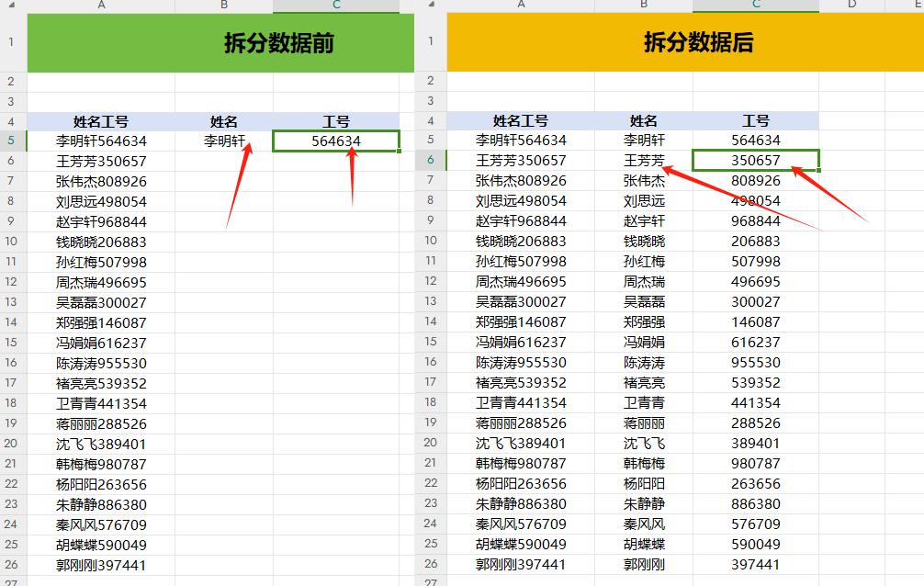This screenshot has height=586, width=924.
Task: Click name cell 冯娟娟 in the 拆分数据后 sheet
Action: tap(644, 342)
